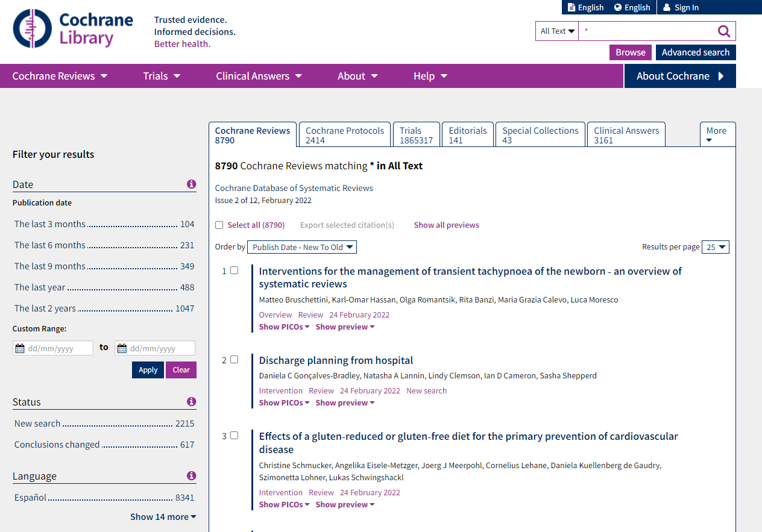
Task: Click the Show all previews link
Action: (446, 225)
